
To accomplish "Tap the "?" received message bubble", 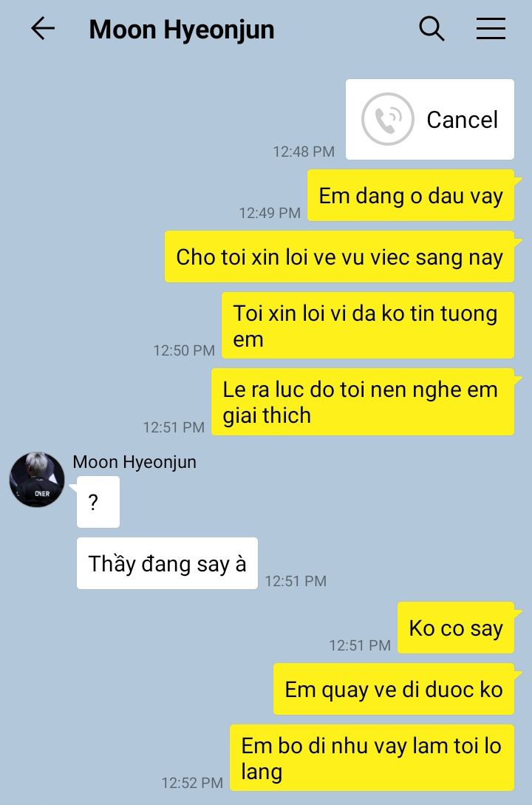I will coord(98,502).
